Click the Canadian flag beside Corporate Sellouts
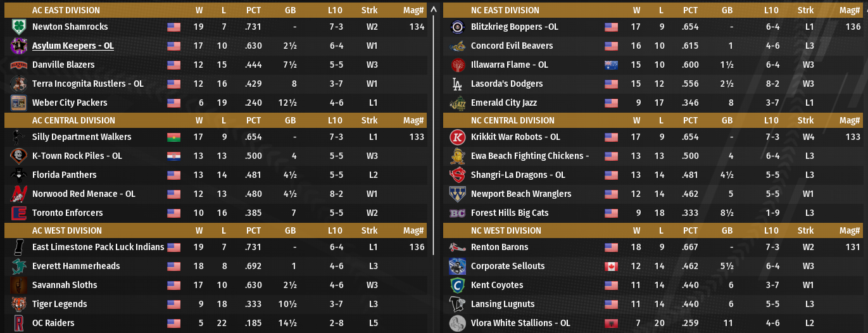Image resolution: width=868 pixels, height=333 pixels. (611, 266)
